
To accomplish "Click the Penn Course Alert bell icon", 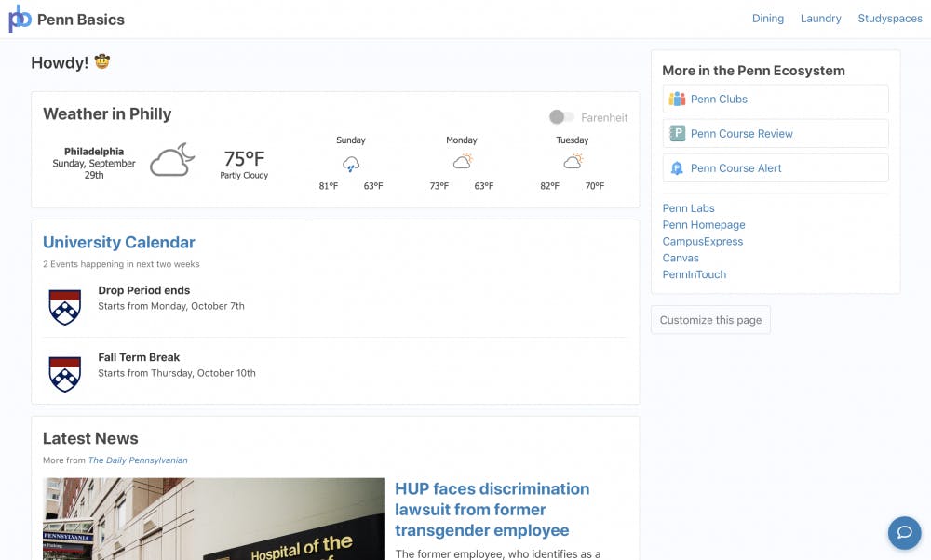I will coord(678,168).
